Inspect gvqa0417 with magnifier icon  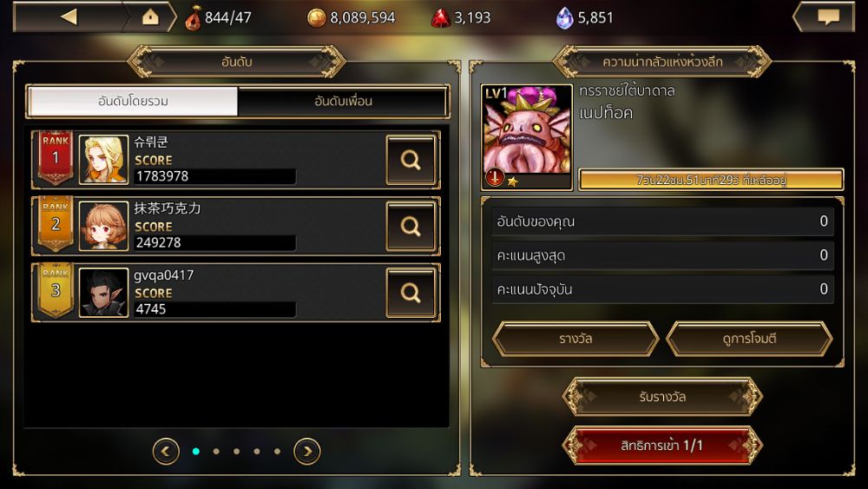coord(411,293)
